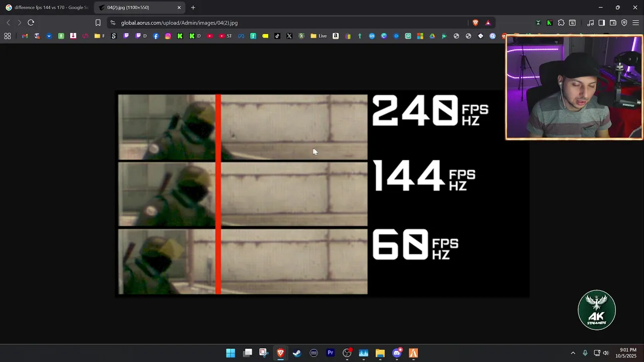
Task: Open the YouTube ST bookmark
Action: [x=225, y=36]
